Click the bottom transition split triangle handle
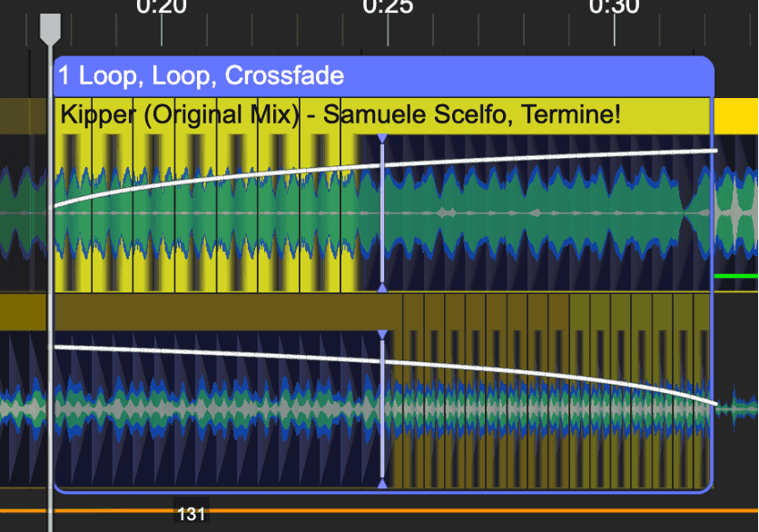 tap(382, 484)
